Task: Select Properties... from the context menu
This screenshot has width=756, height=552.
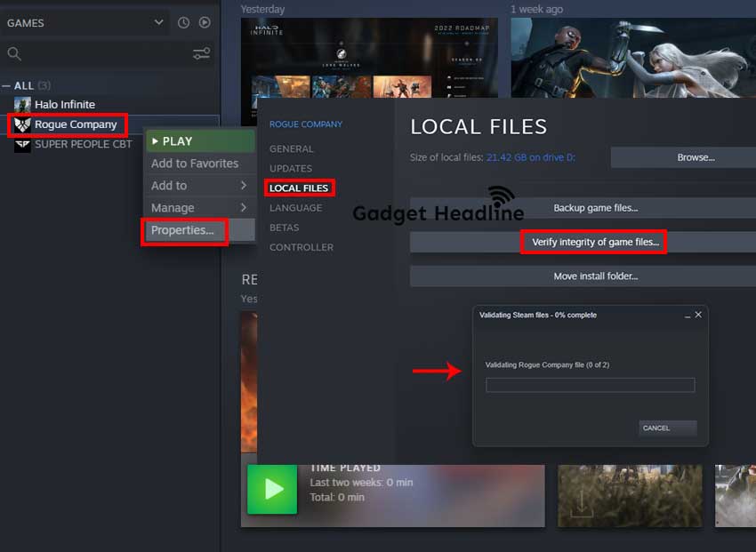Action: 182,230
